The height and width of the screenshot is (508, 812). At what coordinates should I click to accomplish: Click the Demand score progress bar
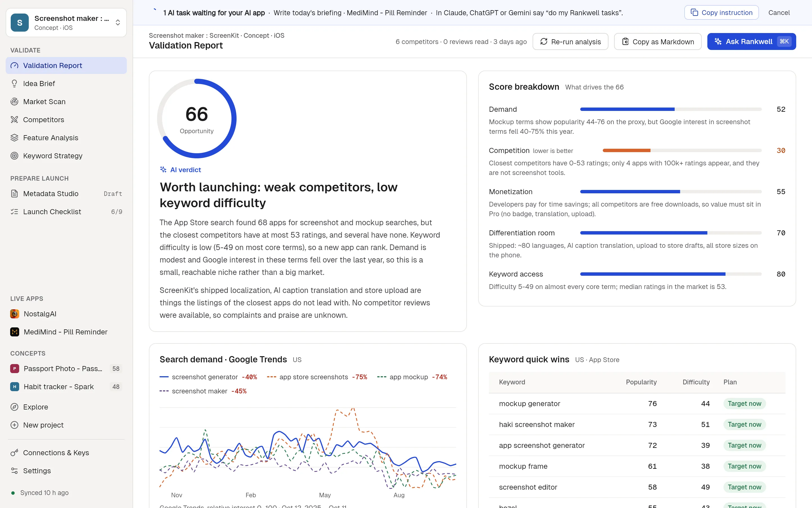671,109
